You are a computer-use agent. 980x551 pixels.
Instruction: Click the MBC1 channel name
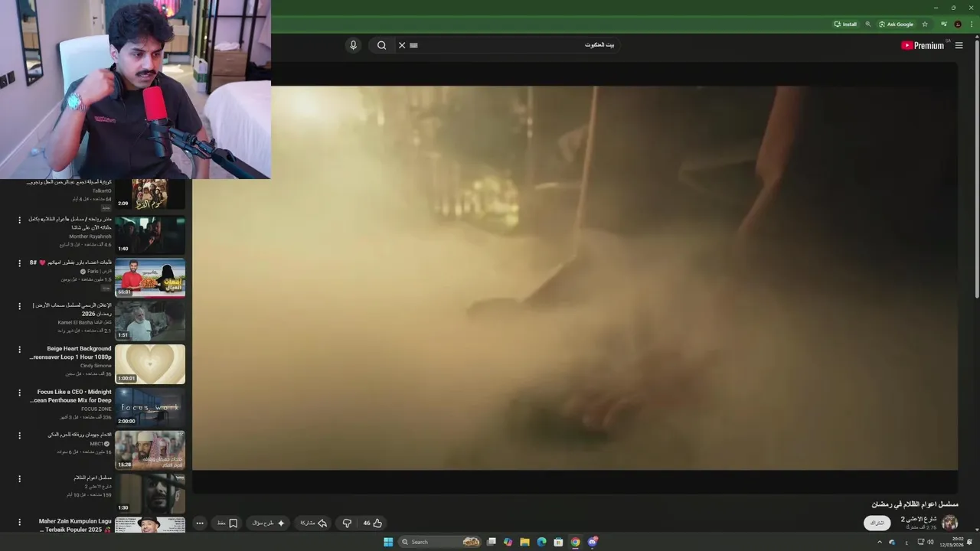click(100, 444)
